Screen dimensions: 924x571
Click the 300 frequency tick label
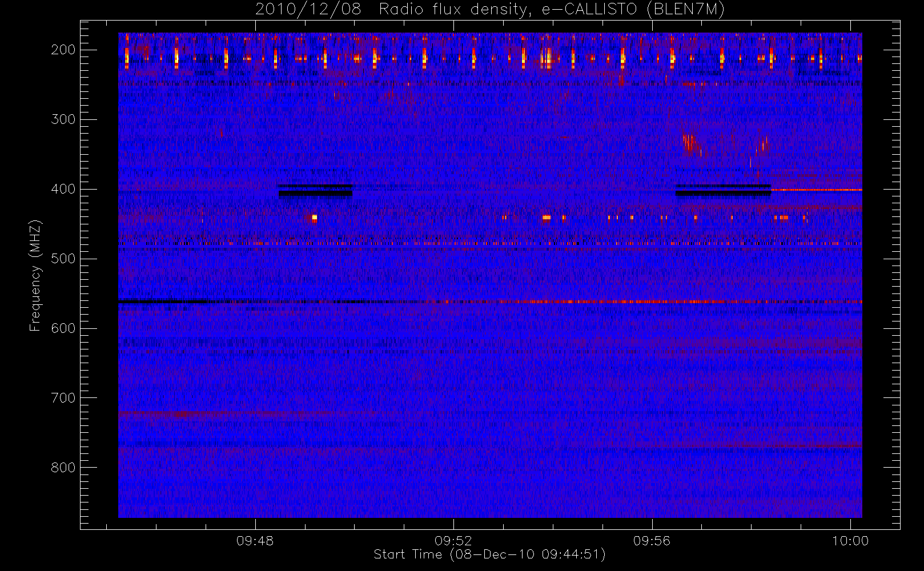point(63,119)
